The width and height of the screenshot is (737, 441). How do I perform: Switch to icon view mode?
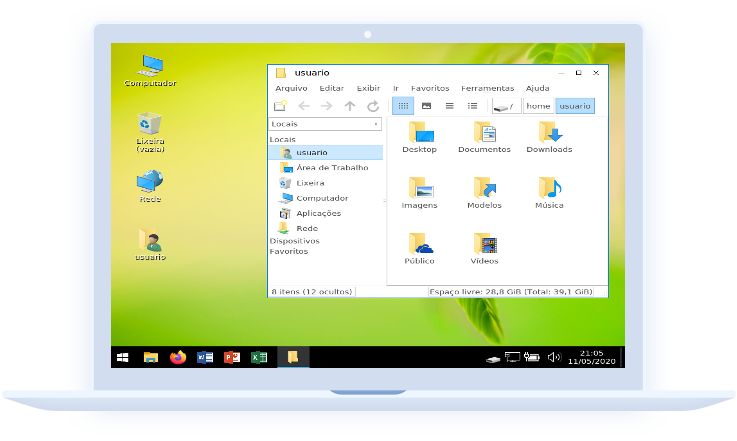[403, 106]
